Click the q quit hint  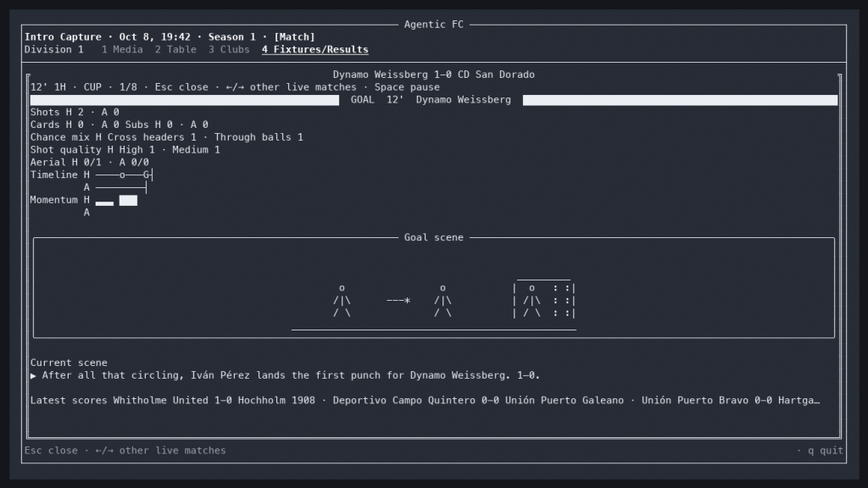[826, 451]
